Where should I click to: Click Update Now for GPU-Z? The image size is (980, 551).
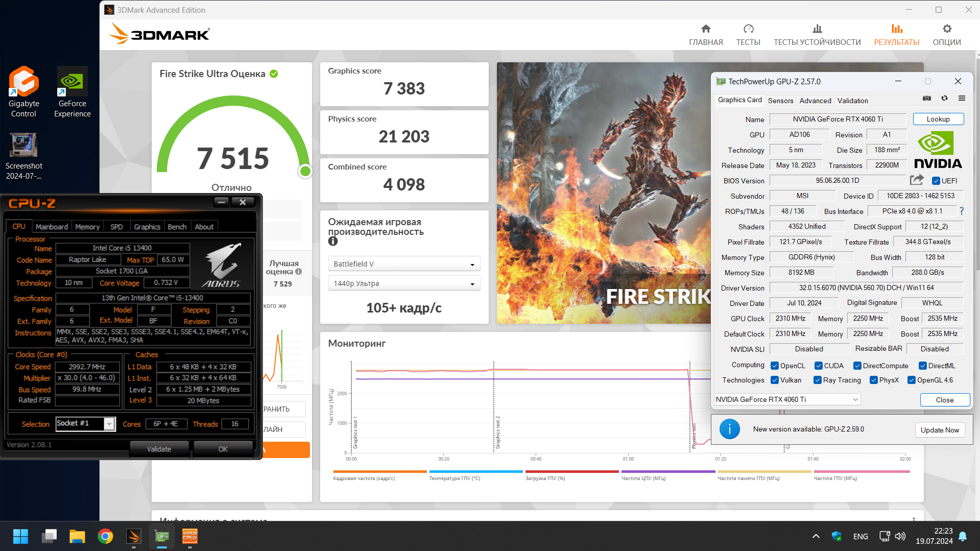pos(940,430)
